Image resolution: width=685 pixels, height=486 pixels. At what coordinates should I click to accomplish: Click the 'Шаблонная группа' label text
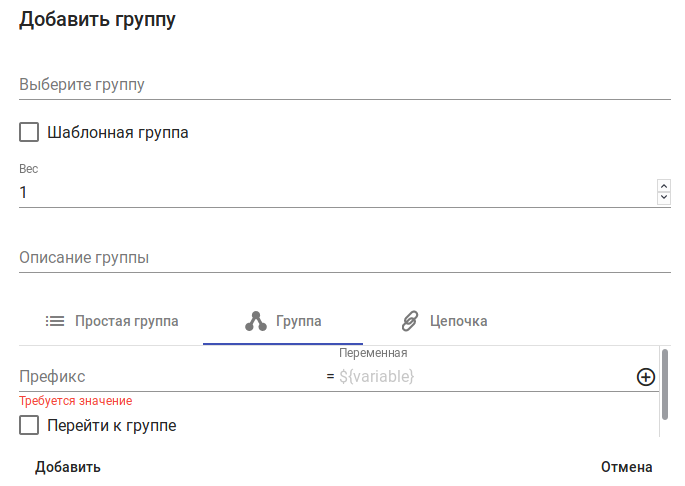pyautogui.click(x=118, y=132)
